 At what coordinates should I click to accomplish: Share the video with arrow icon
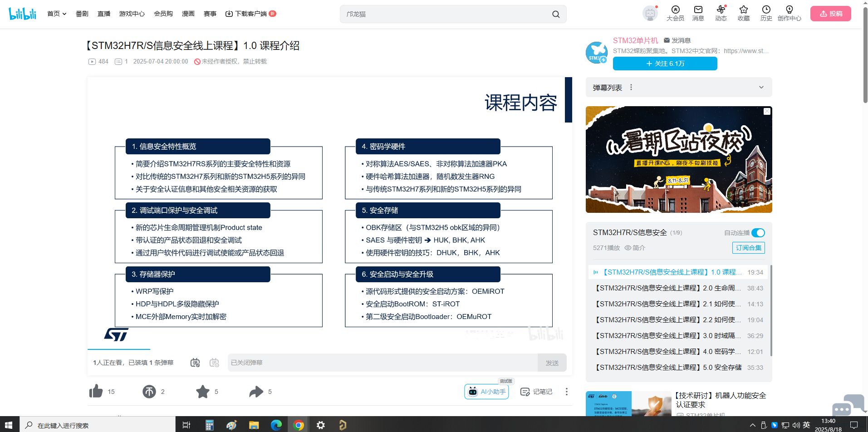click(256, 391)
